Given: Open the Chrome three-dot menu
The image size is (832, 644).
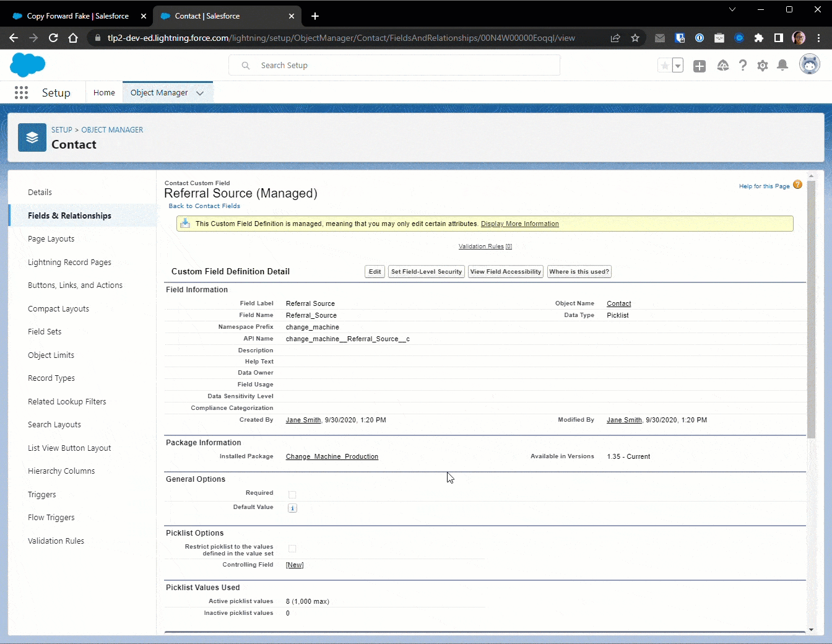Looking at the screenshot, I should [819, 38].
